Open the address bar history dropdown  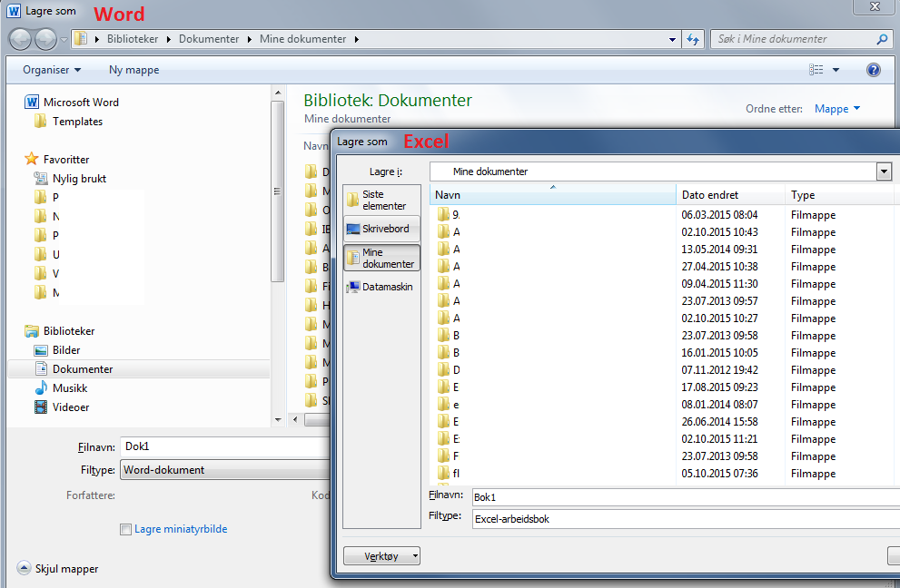click(x=672, y=40)
